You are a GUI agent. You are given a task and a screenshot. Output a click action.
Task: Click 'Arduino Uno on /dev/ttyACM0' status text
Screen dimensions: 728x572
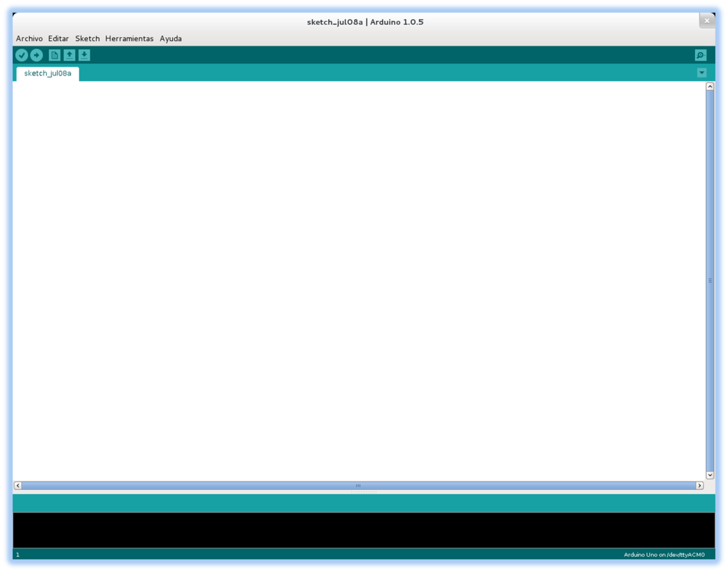[664, 554]
